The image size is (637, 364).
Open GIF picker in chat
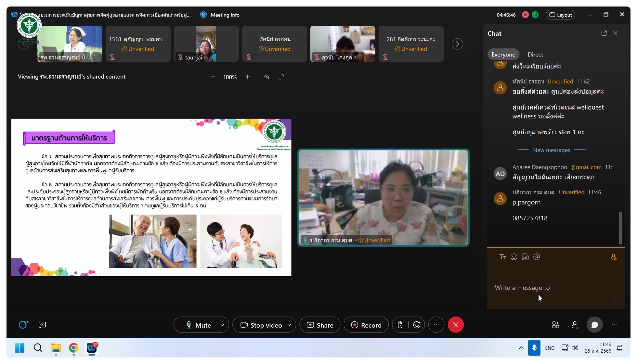(525, 257)
